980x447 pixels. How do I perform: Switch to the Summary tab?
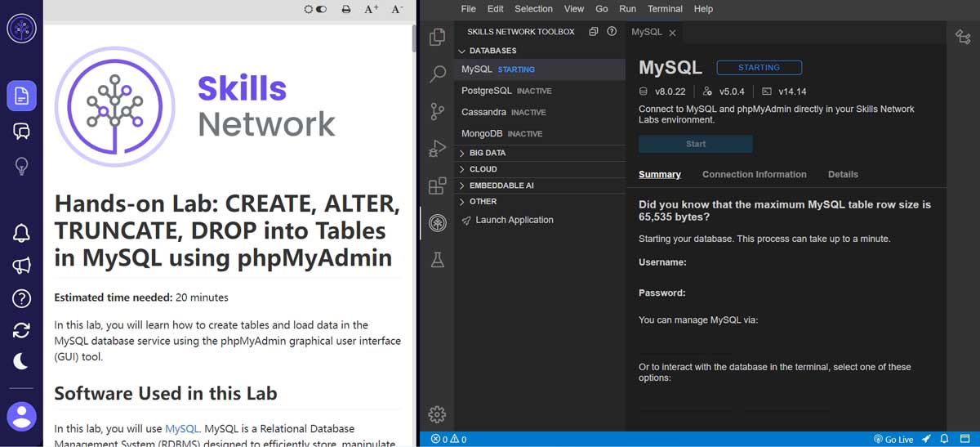click(660, 174)
